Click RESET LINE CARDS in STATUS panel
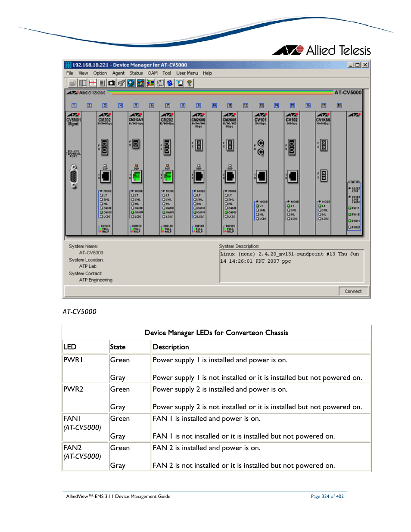 point(355,199)
